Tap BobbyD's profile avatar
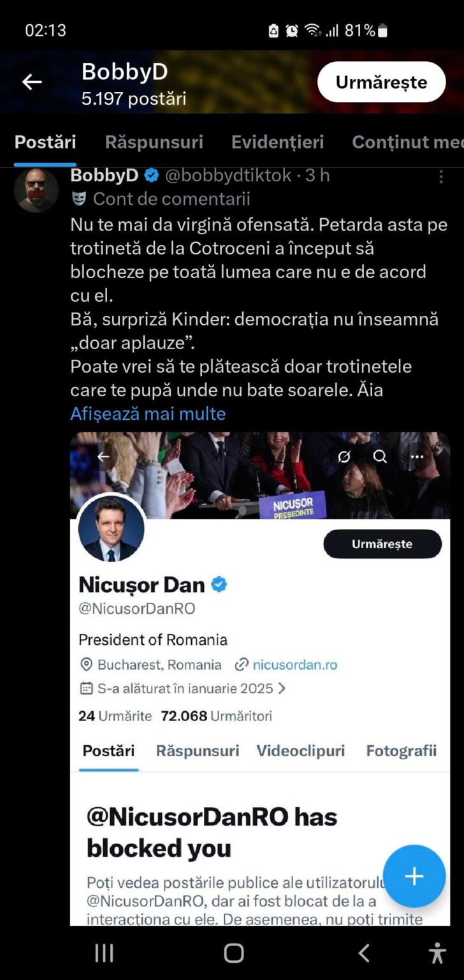 coord(36,189)
